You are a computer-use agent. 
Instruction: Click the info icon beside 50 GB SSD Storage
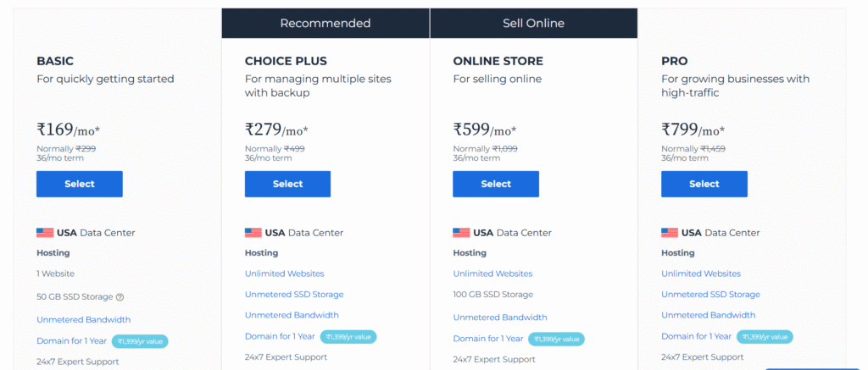click(120, 297)
